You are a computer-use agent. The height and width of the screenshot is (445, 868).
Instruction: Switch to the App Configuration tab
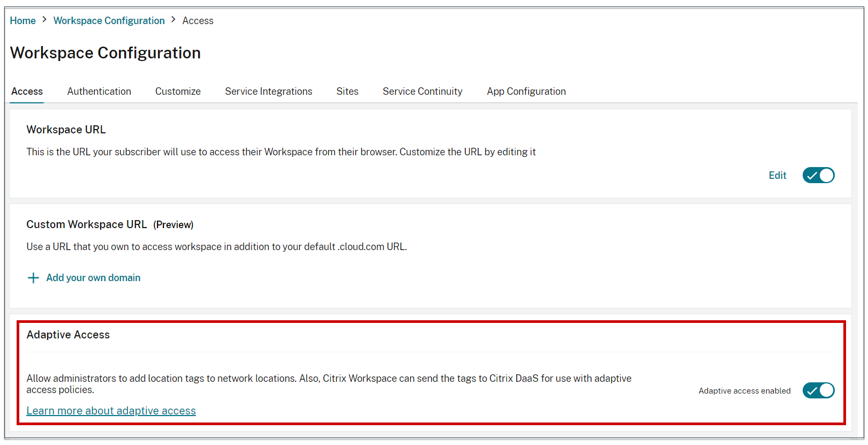[x=526, y=92]
